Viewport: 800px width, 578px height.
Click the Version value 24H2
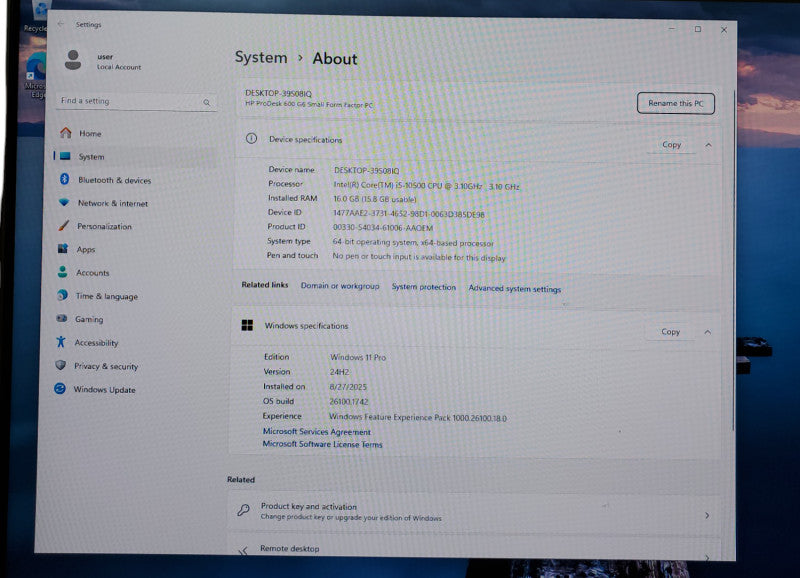coord(339,372)
